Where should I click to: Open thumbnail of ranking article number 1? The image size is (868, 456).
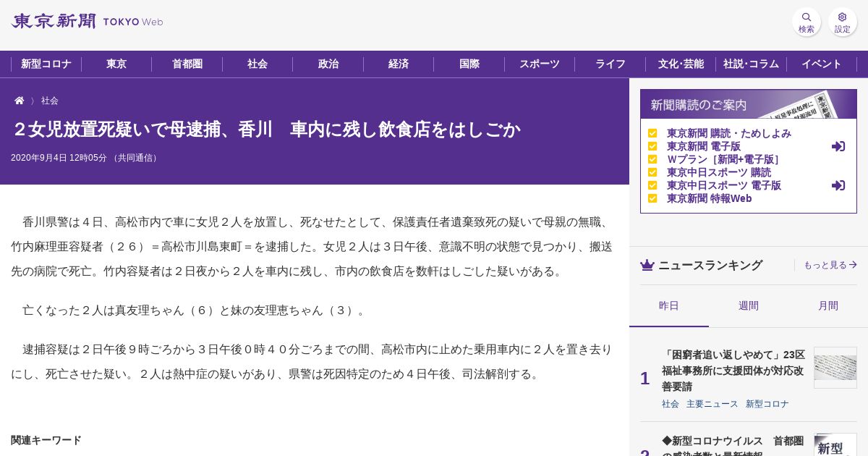(835, 368)
